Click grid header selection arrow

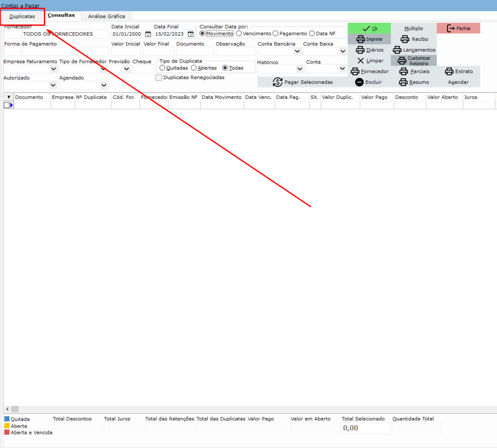coord(9,97)
